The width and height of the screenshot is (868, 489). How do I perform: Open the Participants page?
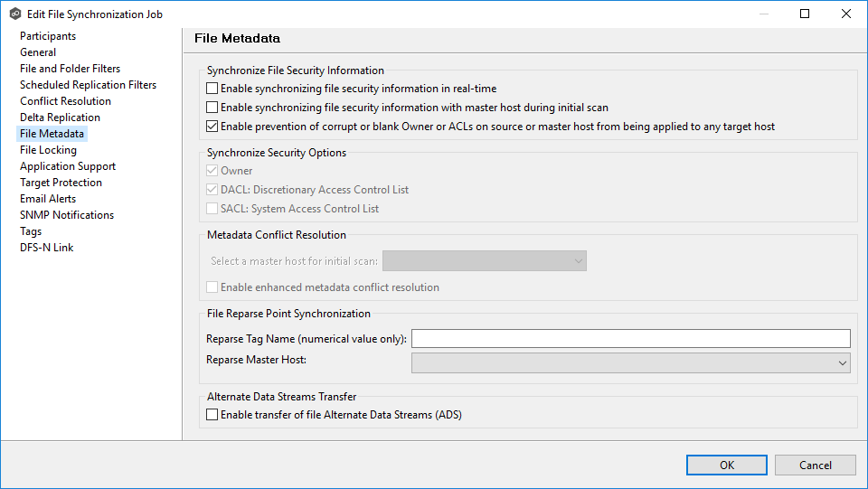pyautogui.click(x=48, y=36)
